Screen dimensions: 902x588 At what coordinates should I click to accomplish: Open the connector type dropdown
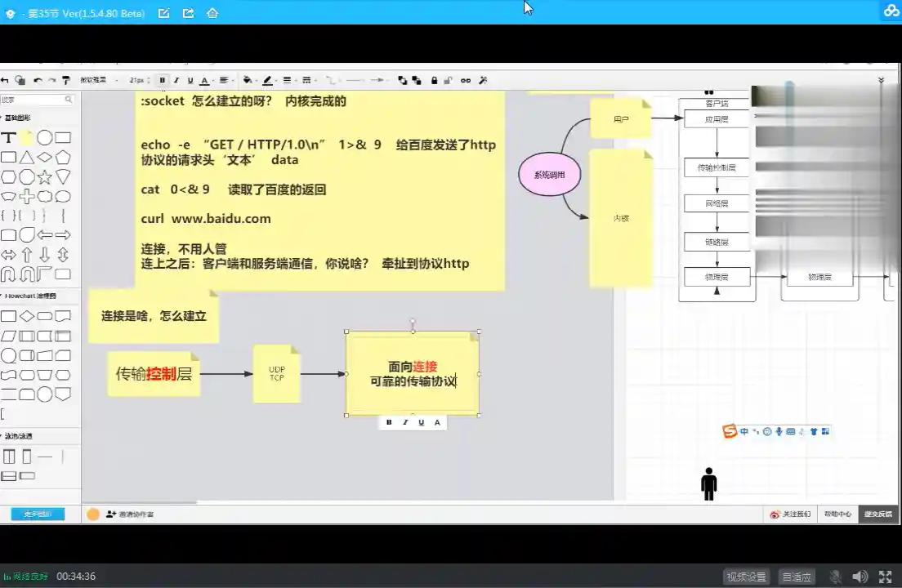click(x=332, y=81)
